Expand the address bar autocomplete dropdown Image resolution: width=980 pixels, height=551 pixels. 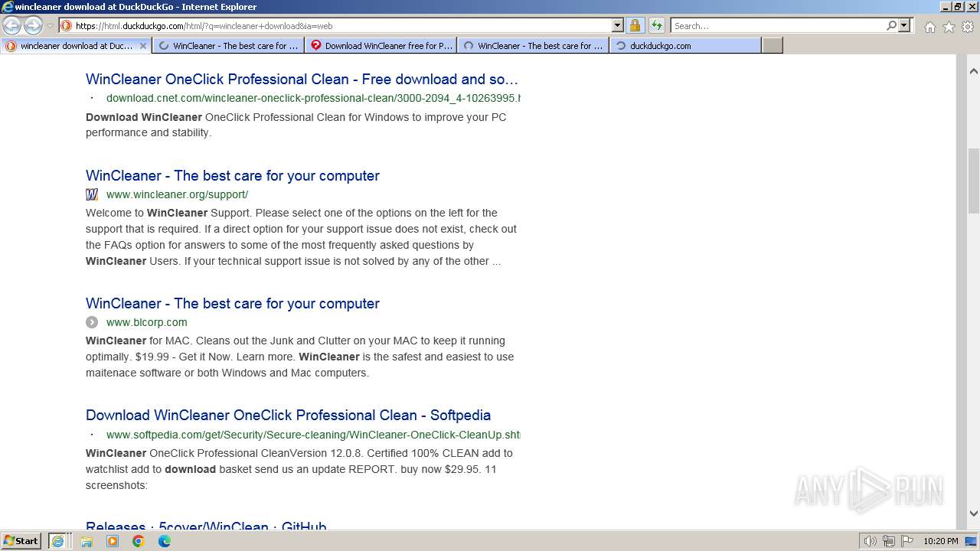pos(618,25)
